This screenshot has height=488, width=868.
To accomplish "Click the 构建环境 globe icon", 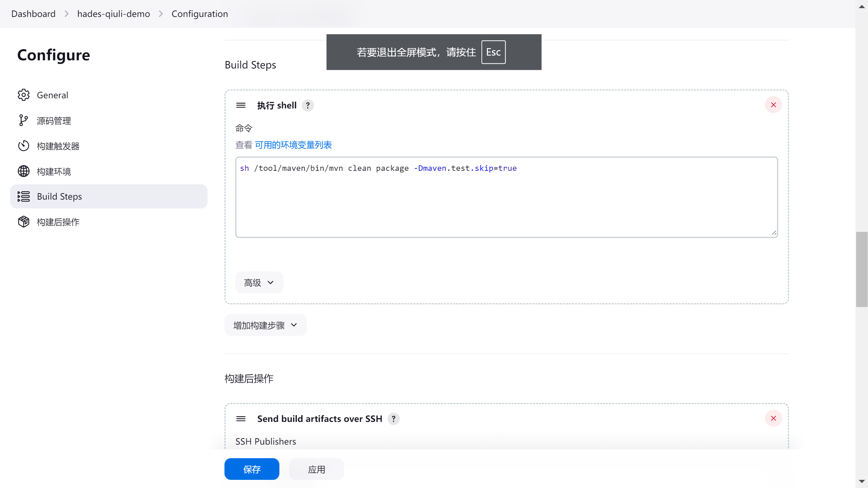I will 24,171.
